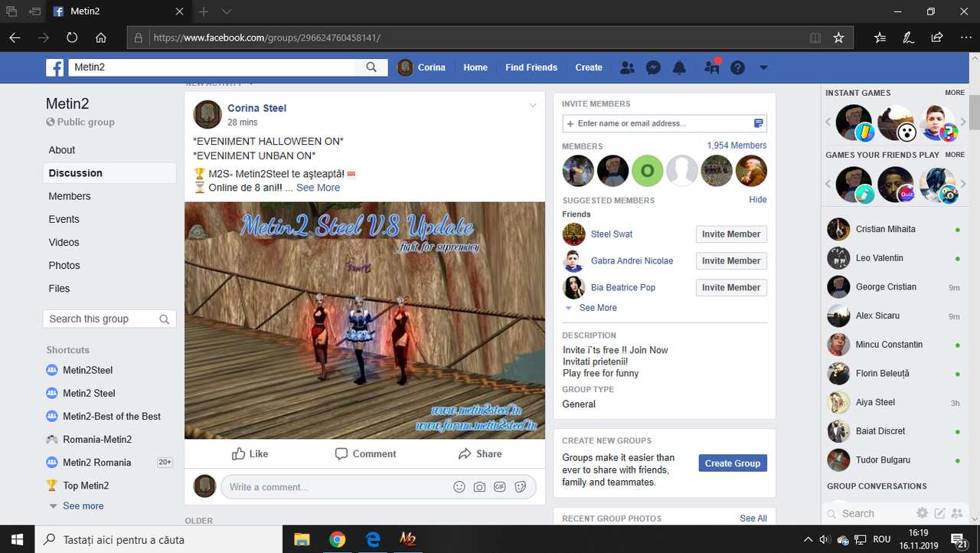Screen dimensions: 980x553
Task: Invite Gabra Andrei Nicolae as member
Action: tap(731, 261)
